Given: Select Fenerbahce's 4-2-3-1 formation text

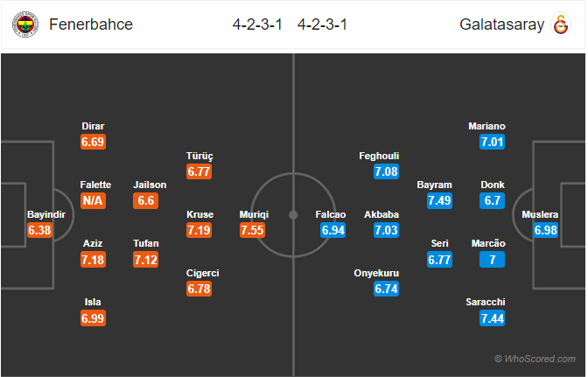Looking at the screenshot, I should [x=257, y=24].
